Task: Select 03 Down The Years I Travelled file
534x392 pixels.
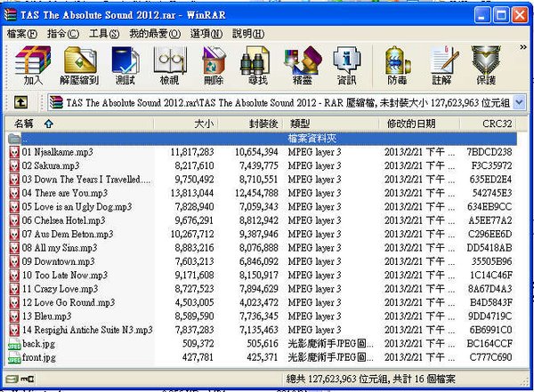Action: pyautogui.click(x=86, y=180)
